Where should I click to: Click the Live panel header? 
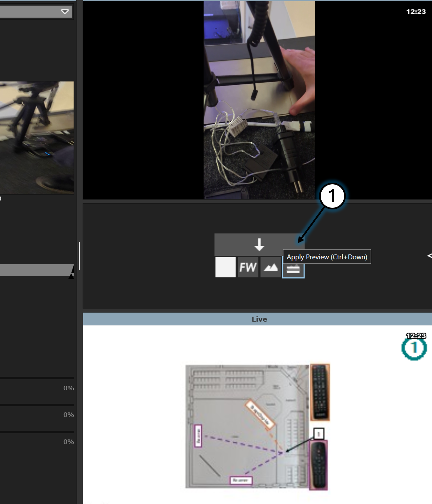259,319
